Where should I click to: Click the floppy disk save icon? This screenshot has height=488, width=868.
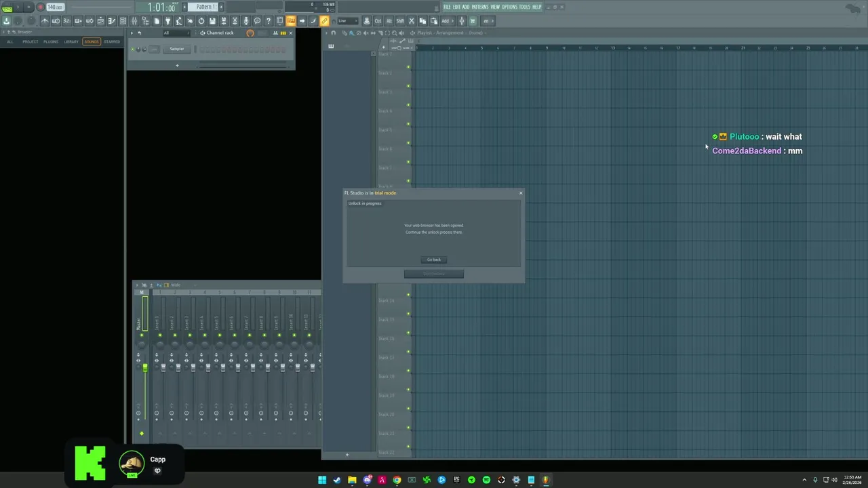click(x=212, y=21)
